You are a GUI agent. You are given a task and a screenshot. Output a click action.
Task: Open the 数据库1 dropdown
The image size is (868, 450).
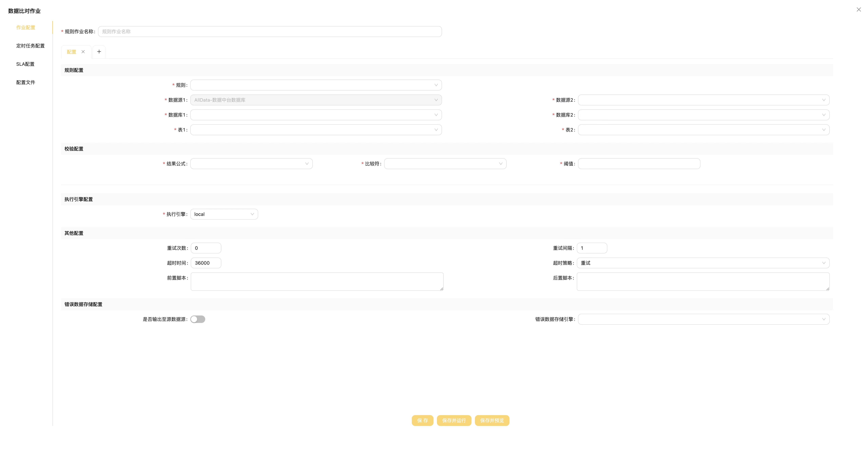[x=316, y=115]
